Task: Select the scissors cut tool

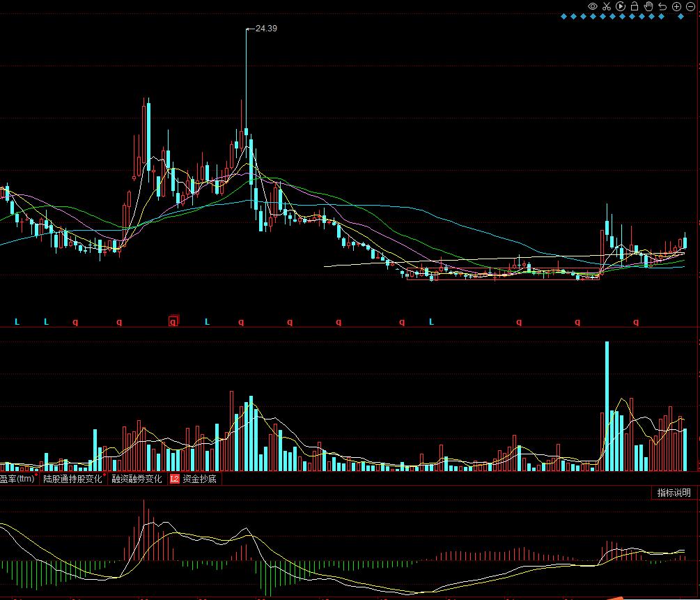Action: point(606,6)
